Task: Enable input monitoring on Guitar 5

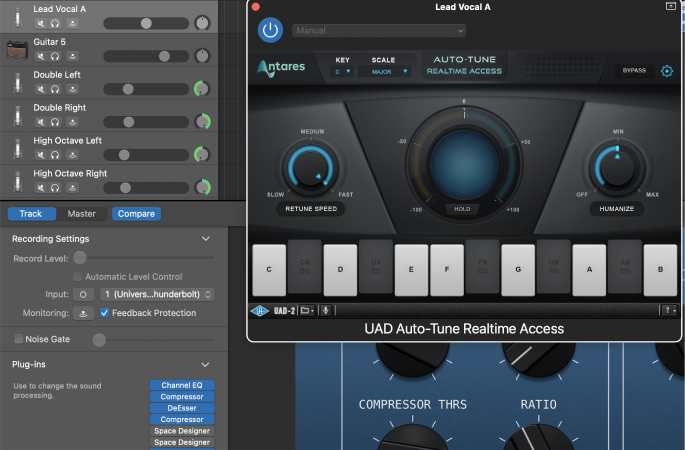Action: (73, 56)
